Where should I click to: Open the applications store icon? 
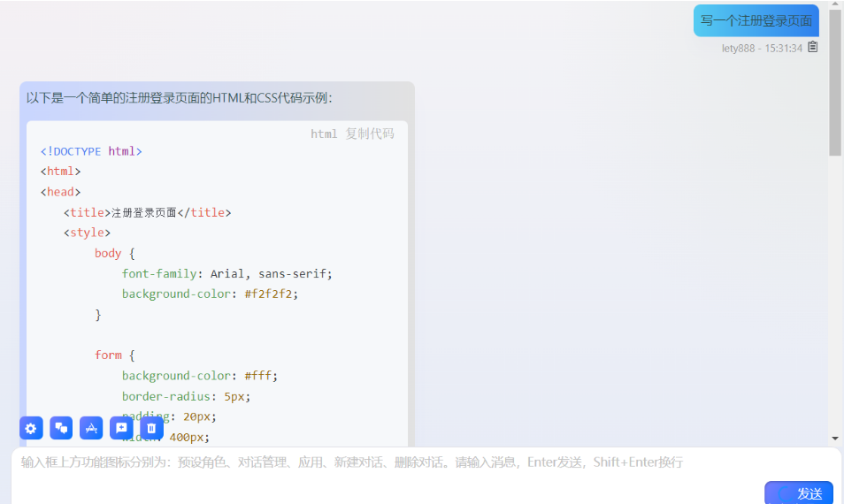[91, 429]
